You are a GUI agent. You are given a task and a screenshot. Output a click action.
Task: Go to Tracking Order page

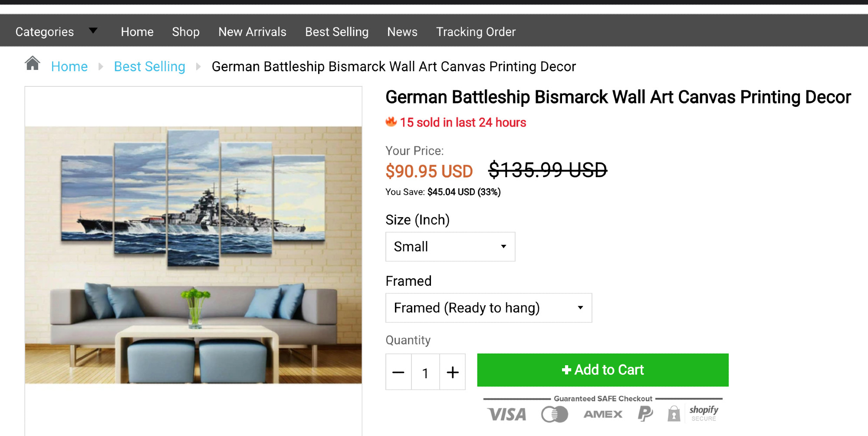click(476, 32)
